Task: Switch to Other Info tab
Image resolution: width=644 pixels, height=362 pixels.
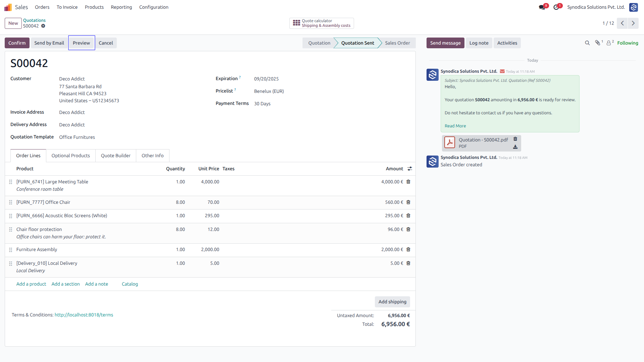Action: tap(153, 156)
